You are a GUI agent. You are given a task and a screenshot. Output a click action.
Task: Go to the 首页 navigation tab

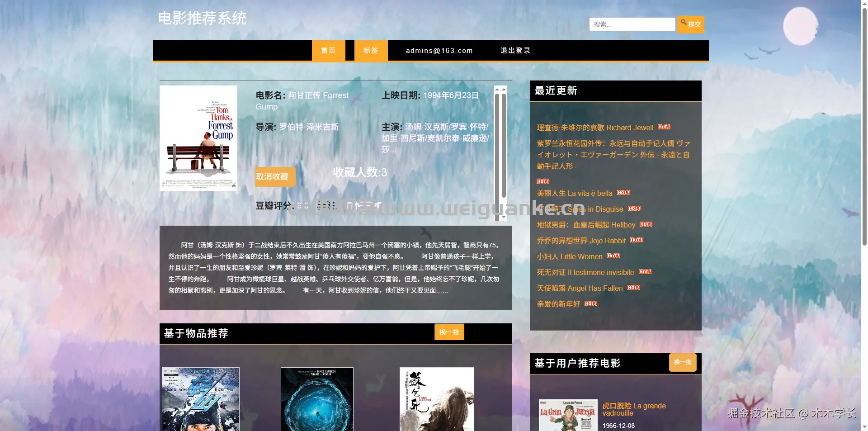pyautogui.click(x=328, y=51)
